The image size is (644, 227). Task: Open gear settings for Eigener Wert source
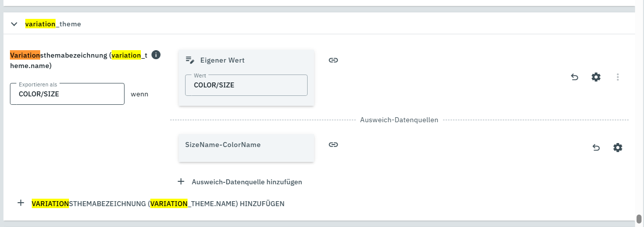pos(596,77)
